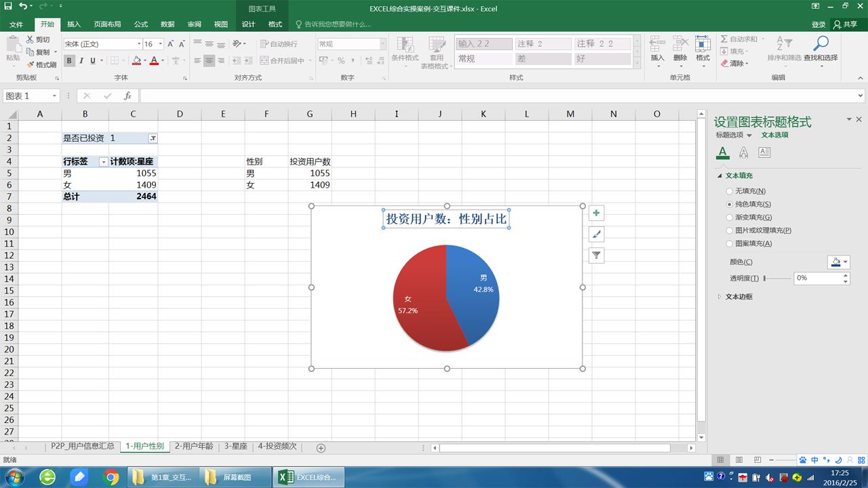Apply the 好 cell style

tap(602, 59)
